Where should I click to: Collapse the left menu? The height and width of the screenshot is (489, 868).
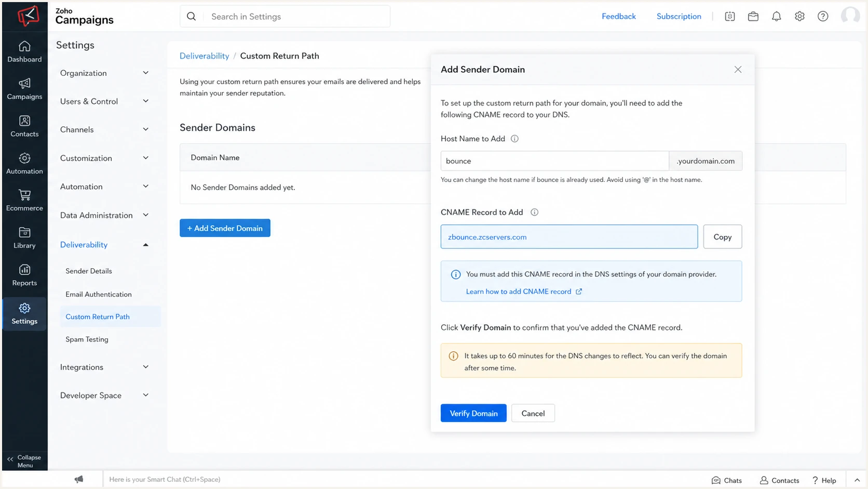click(x=24, y=461)
